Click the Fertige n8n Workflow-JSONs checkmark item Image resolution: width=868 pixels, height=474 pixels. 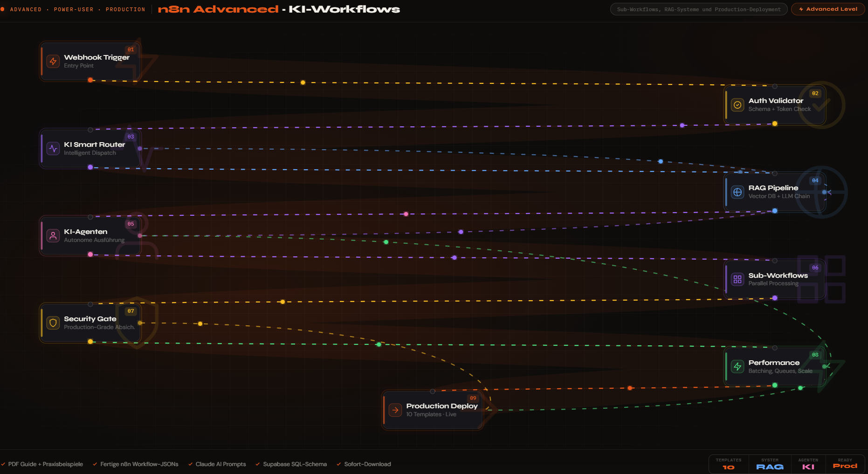tap(136, 464)
